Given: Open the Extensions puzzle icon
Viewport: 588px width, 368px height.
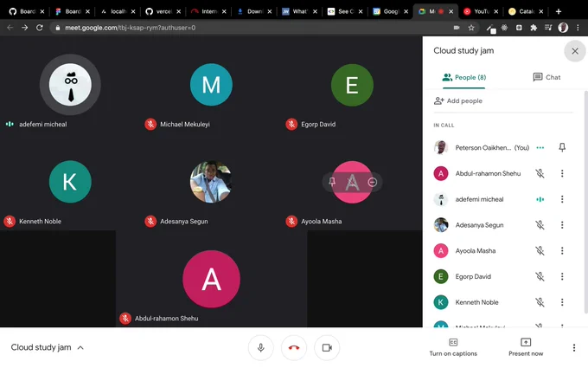Looking at the screenshot, I should point(534,28).
